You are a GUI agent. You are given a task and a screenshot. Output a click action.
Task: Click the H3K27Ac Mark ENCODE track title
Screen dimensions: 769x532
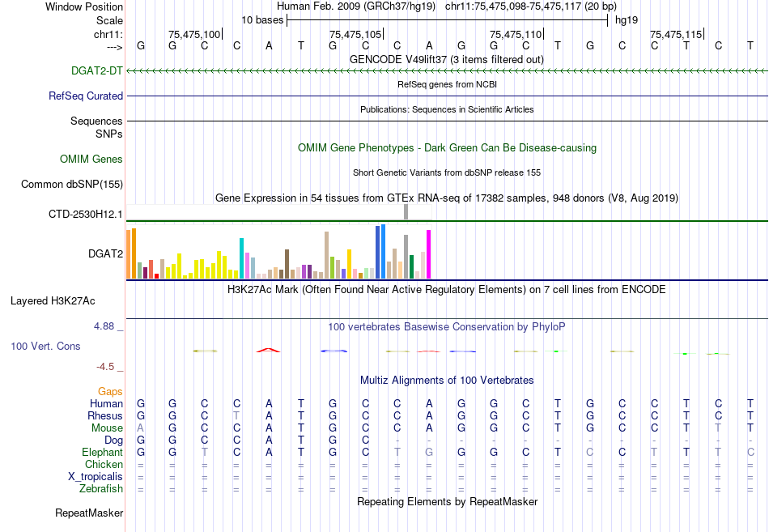pos(447,290)
